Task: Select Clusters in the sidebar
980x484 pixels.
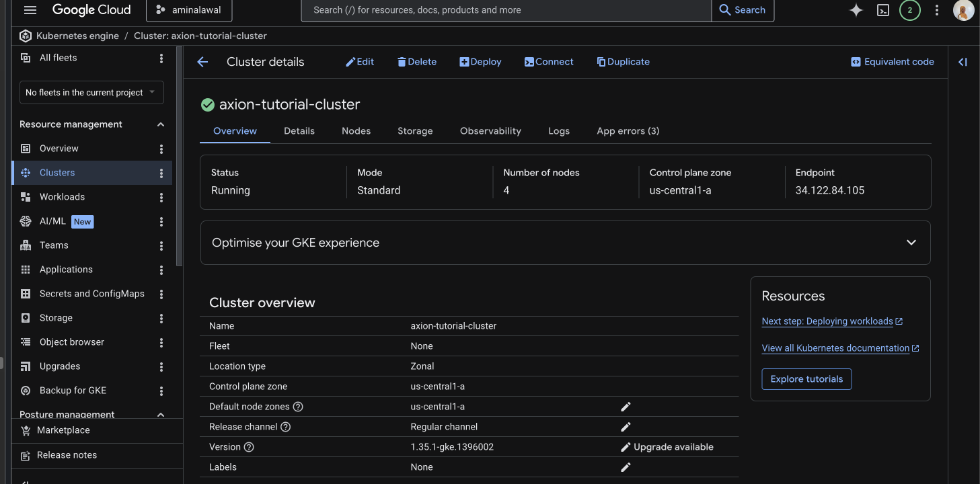Action: coord(91,173)
